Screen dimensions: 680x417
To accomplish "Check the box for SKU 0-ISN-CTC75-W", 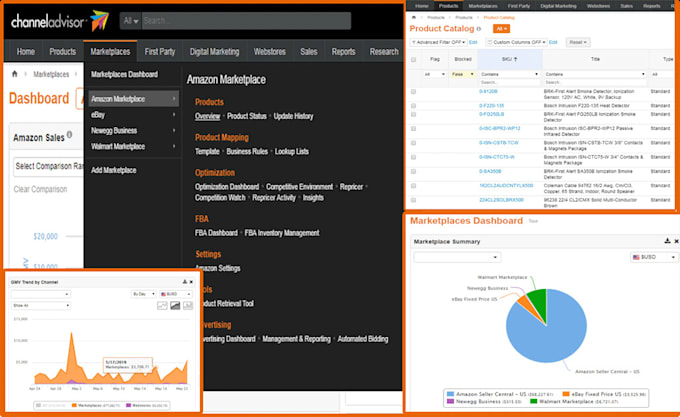I will pyautogui.click(x=413, y=157).
